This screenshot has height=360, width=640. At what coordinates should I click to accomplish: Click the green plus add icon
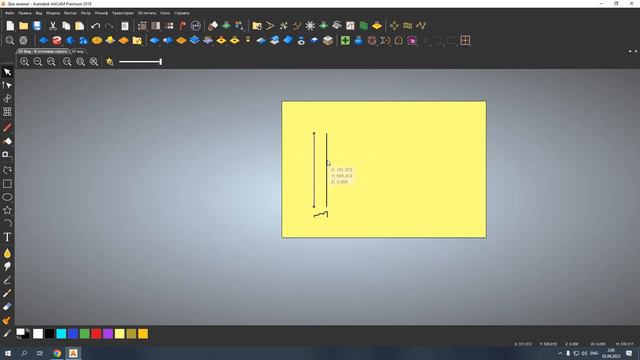(x=345, y=40)
